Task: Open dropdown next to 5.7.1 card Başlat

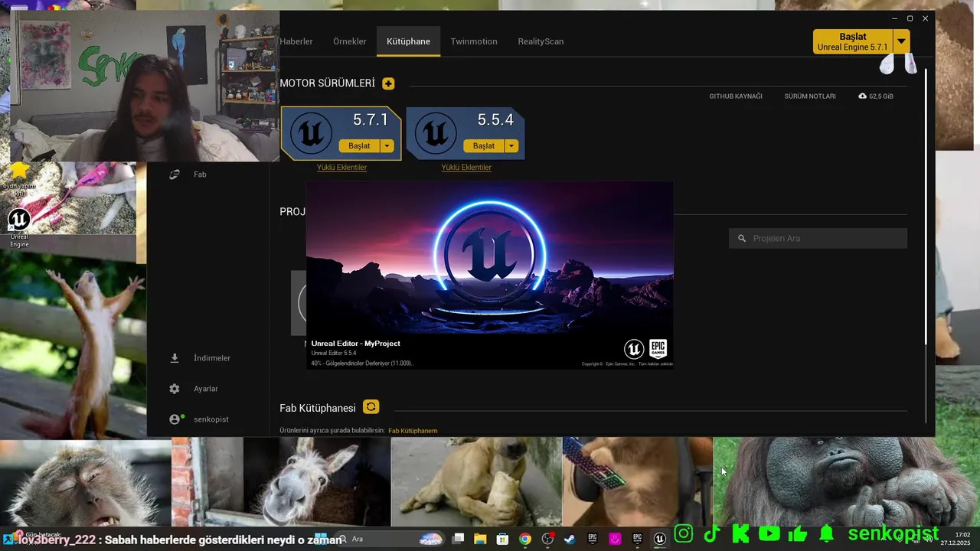Action: point(387,146)
